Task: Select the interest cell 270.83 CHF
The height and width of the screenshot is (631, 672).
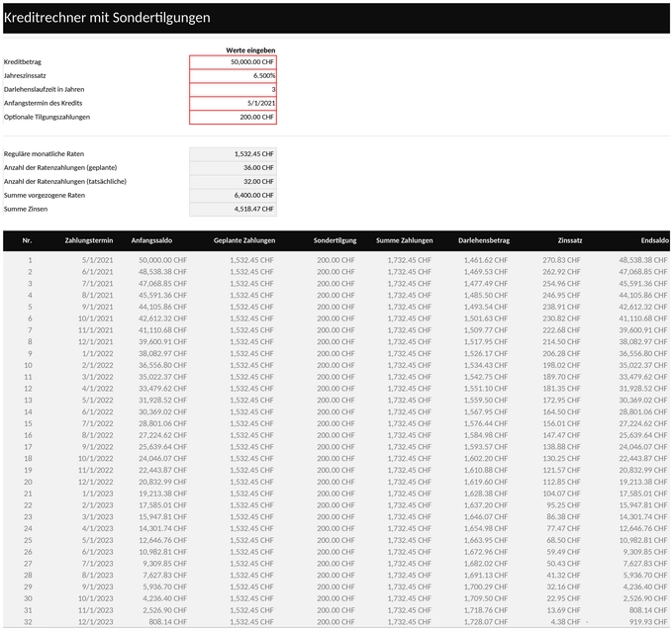Action: 561,260
